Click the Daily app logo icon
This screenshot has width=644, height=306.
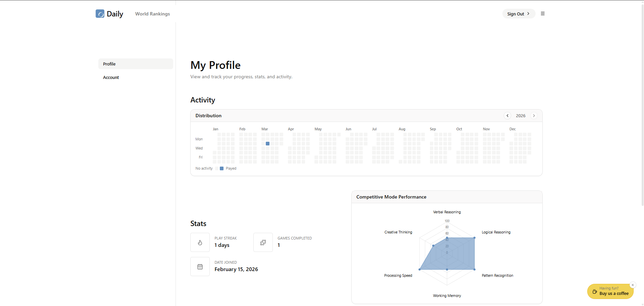click(x=100, y=14)
